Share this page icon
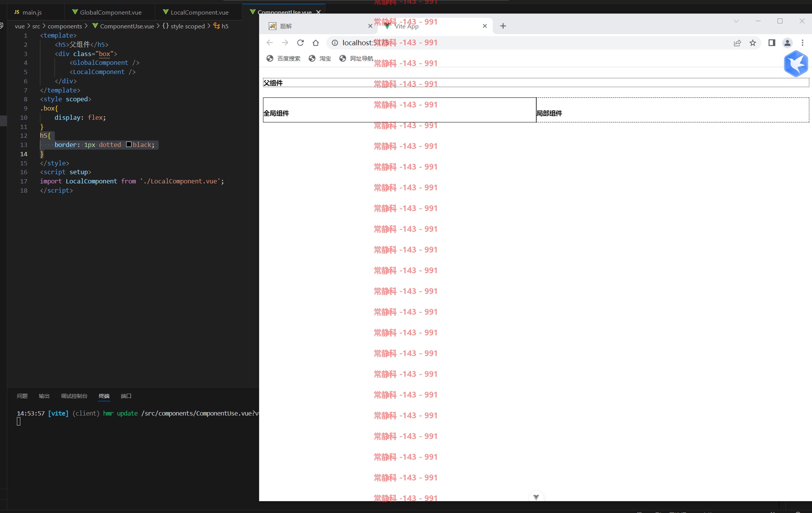The image size is (812, 513). tap(737, 43)
